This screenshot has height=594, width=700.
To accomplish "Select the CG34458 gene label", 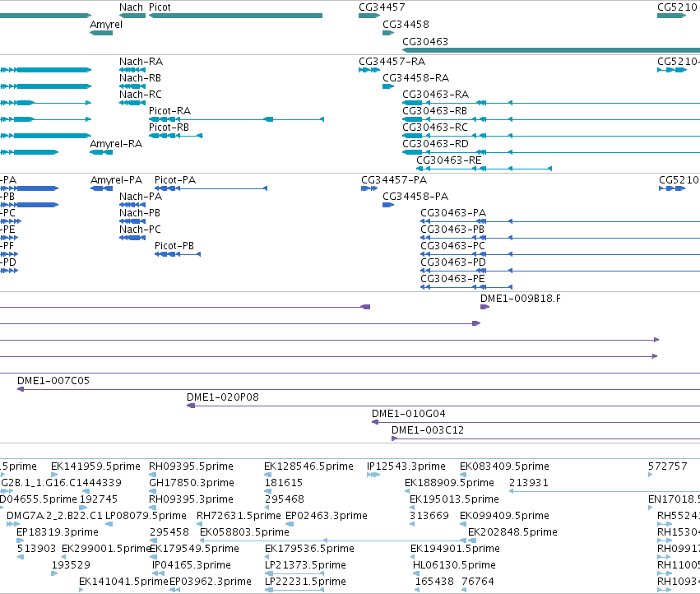I will (x=406, y=25).
